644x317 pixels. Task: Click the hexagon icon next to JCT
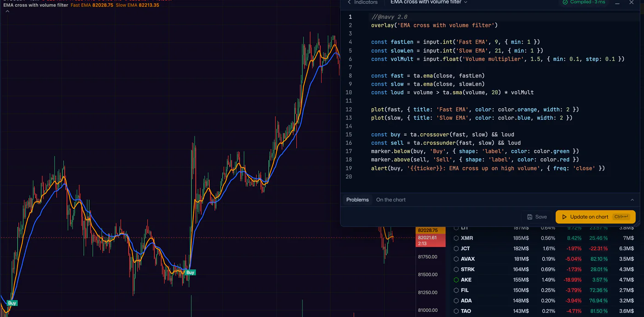[x=456, y=248]
